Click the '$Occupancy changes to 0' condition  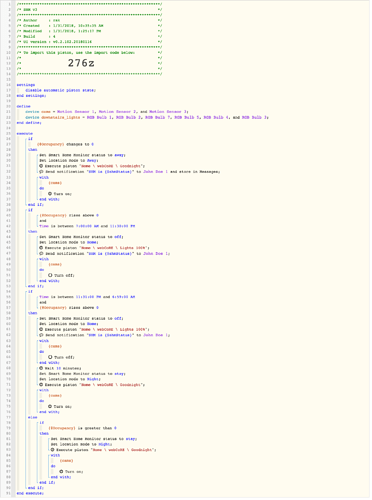(65, 145)
